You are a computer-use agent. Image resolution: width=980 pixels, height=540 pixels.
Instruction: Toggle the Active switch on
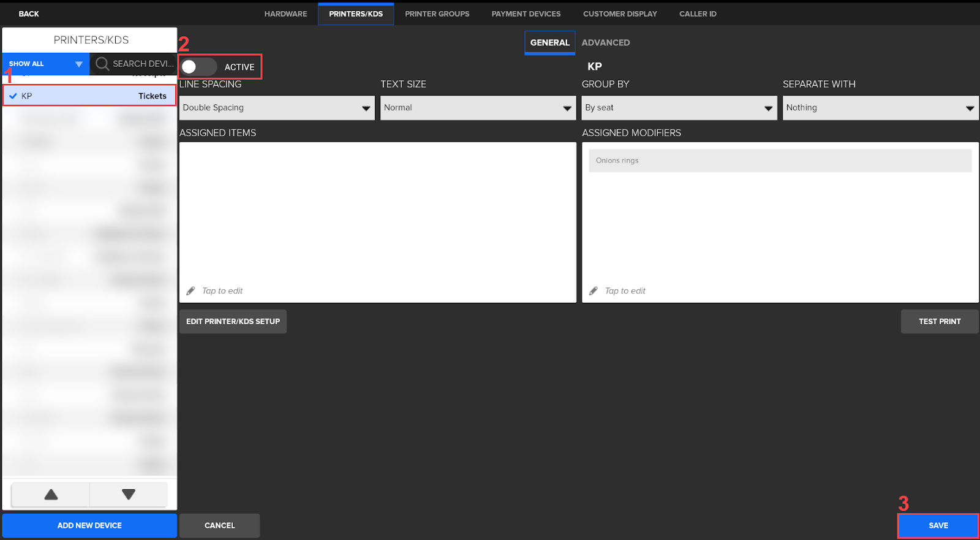coord(198,67)
